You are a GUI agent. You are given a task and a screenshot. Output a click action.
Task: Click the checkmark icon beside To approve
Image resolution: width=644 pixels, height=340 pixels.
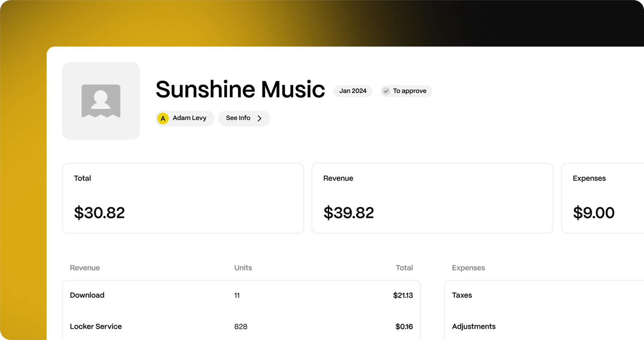pos(386,91)
